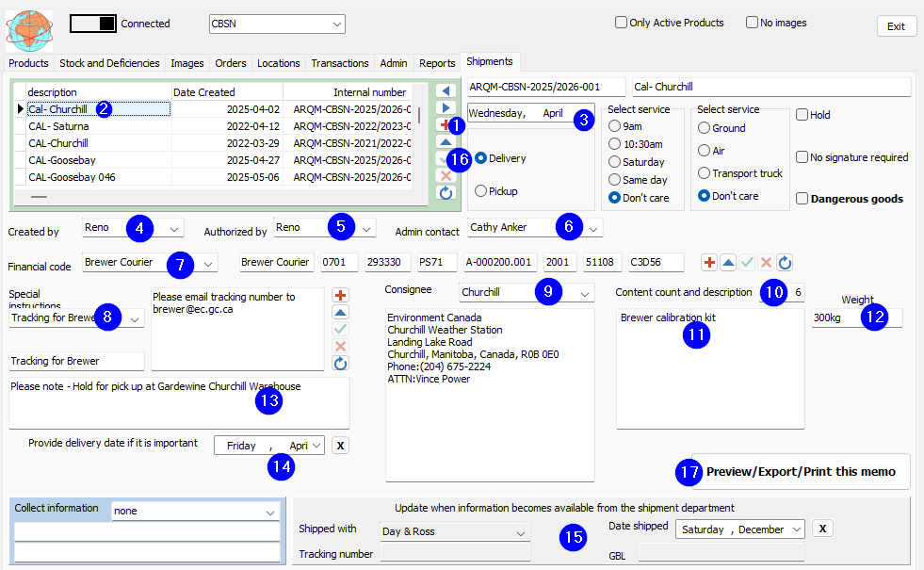Toggle the Connected switch
The width and height of the screenshot is (924, 570).
93,24
